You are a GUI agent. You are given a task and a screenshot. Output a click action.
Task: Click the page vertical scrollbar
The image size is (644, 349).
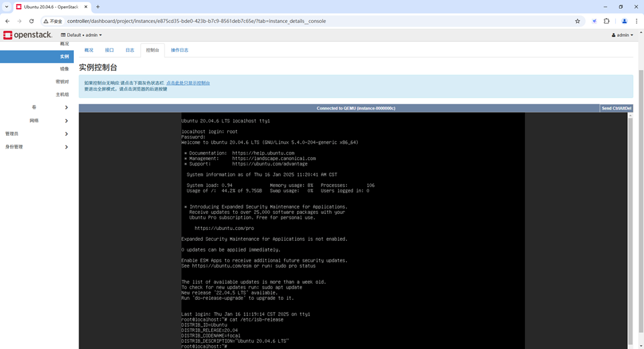point(641,202)
